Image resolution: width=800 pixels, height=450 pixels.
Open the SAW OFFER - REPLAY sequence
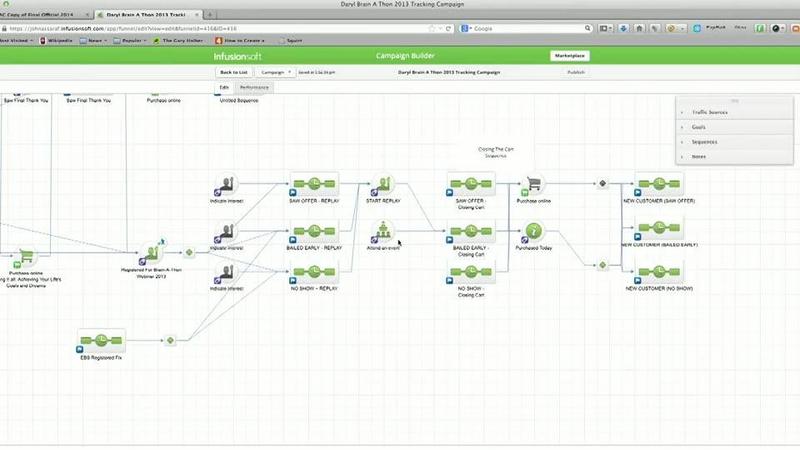[x=314, y=184]
